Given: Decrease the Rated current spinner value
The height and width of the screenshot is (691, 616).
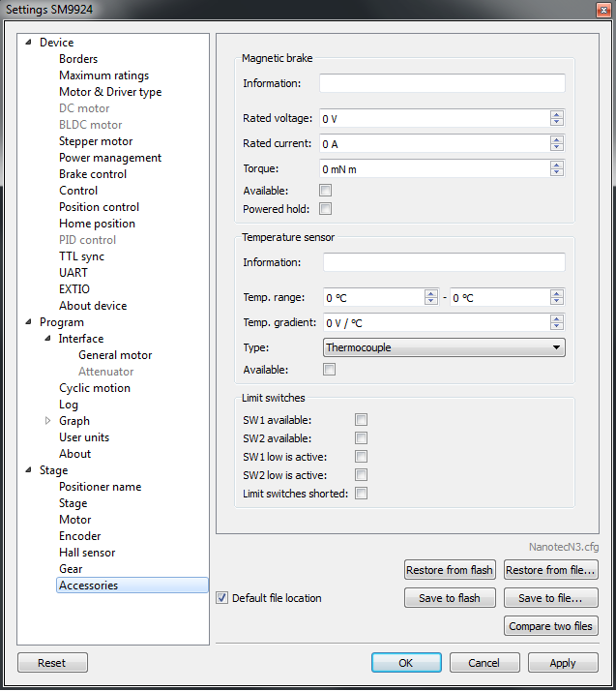Looking at the screenshot, I should coord(557,148).
